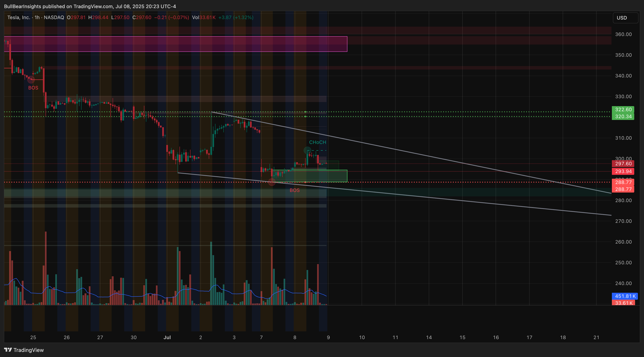Click the 240.00 price axis tick
Screen dimensions: 644x357
pyautogui.click(x=623, y=283)
